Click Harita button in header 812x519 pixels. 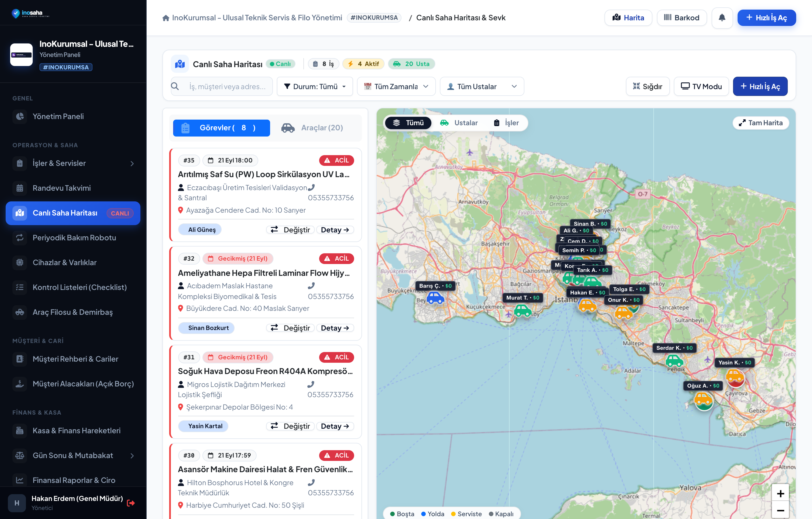pyautogui.click(x=628, y=17)
